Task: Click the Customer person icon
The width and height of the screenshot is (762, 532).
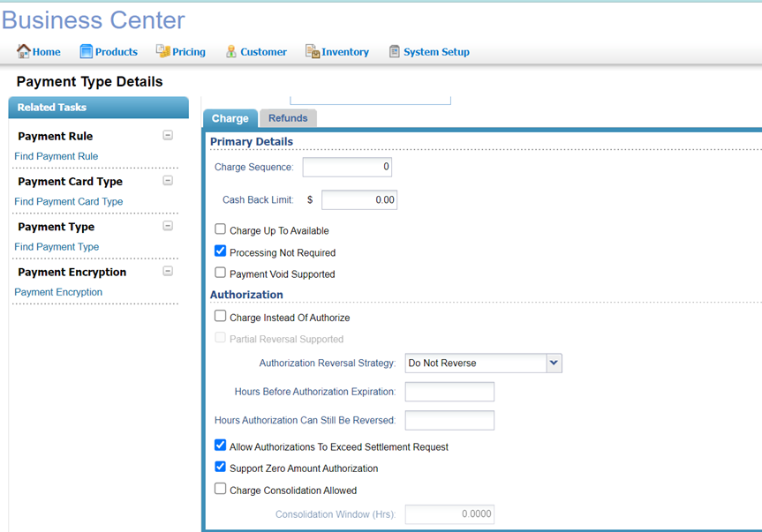Action: pyautogui.click(x=230, y=51)
